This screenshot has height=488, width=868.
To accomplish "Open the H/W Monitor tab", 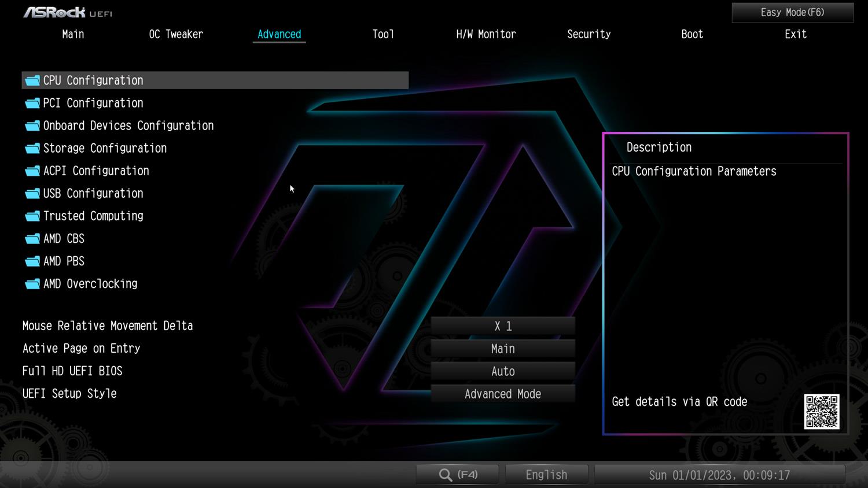I will point(486,34).
